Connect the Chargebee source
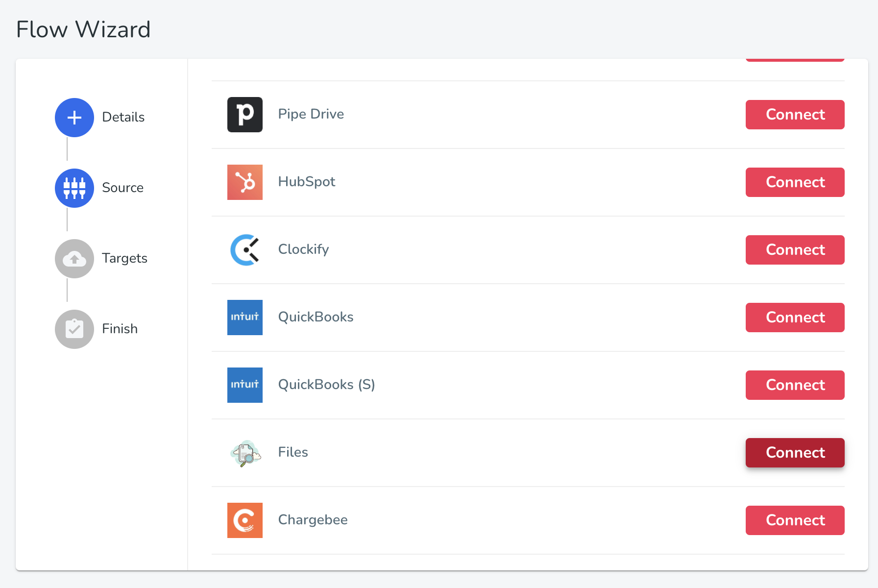Image resolution: width=878 pixels, height=588 pixels. 795,520
